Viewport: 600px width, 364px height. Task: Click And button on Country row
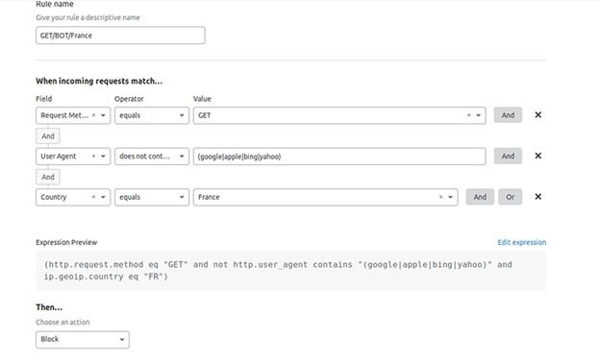480,197
